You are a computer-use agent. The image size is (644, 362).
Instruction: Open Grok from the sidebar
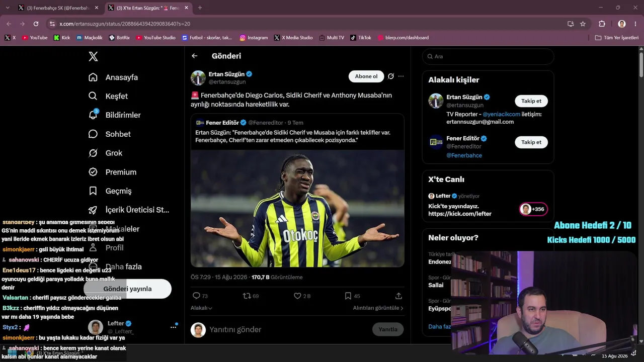coord(105,153)
